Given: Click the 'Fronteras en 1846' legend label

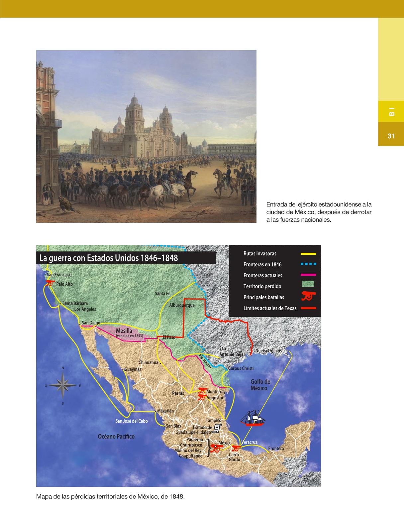Looking at the screenshot, I should click(x=262, y=264).
